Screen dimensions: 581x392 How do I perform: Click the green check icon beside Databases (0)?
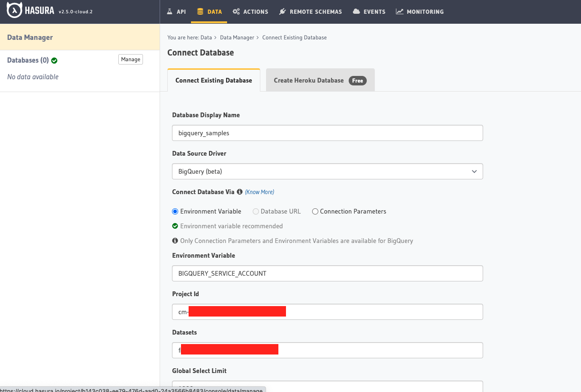[x=54, y=60]
